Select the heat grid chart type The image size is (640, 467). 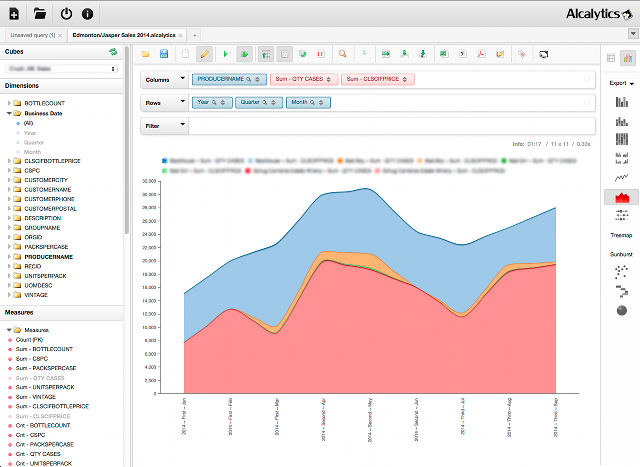pyautogui.click(x=622, y=215)
